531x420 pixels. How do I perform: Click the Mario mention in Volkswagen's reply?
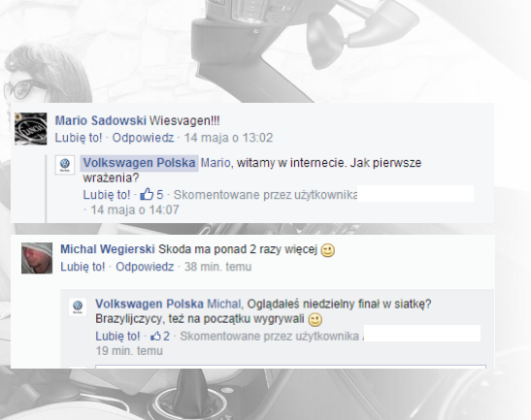click(x=216, y=163)
